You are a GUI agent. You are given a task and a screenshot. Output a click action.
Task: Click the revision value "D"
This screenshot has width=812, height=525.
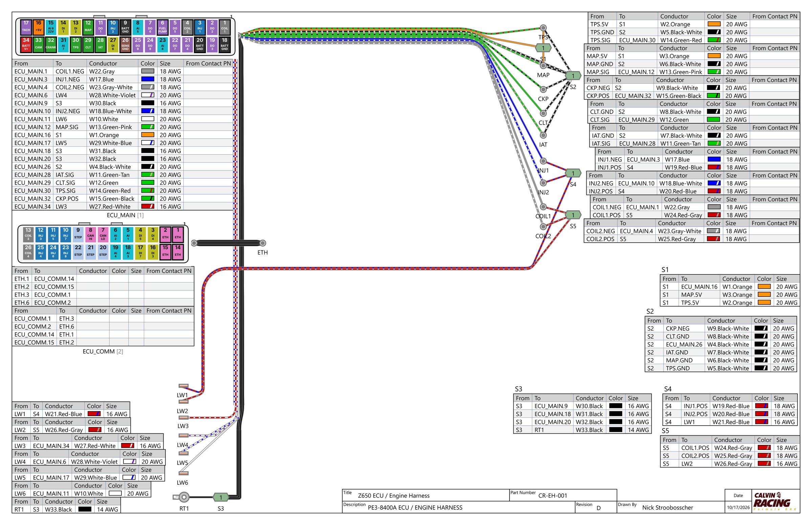[599, 508]
